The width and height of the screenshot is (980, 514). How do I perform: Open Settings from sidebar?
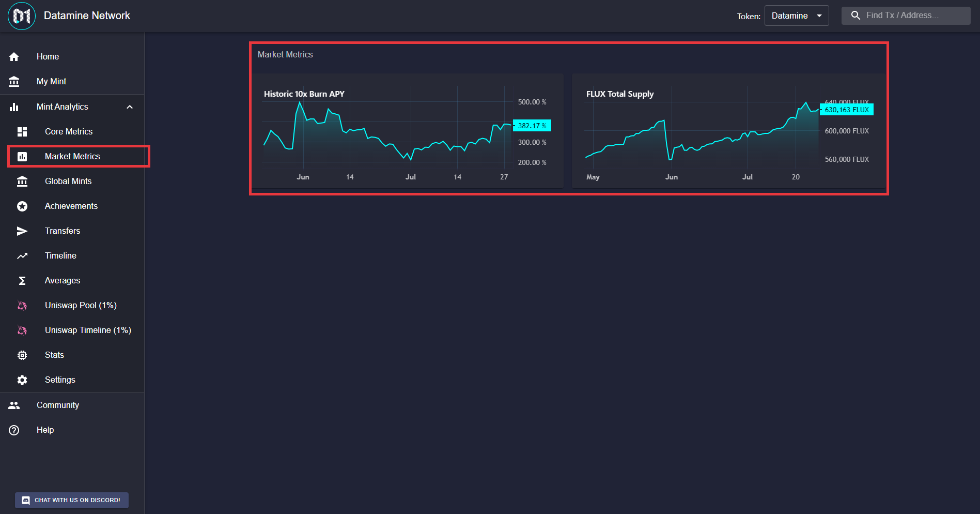pos(72,380)
